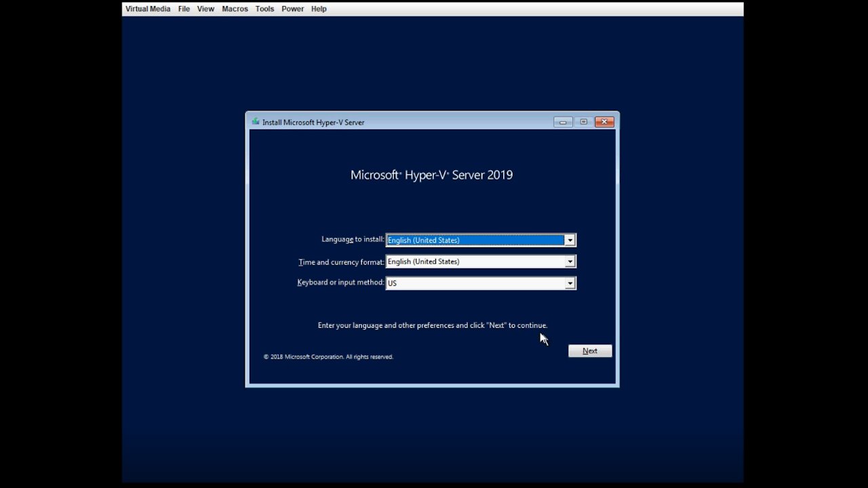Minimize the Install Microsoft Hyper-V Server window
The image size is (868, 488).
[x=563, y=122]
